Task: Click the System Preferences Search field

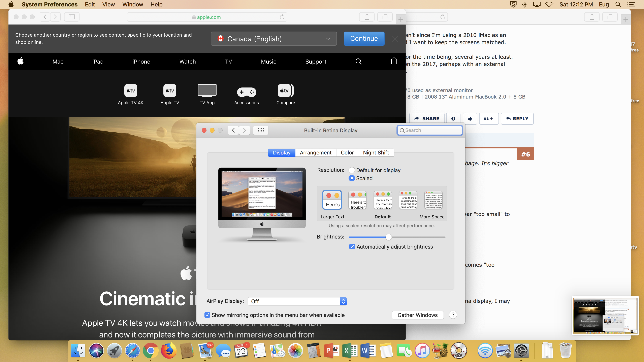Action: (430, 130)
